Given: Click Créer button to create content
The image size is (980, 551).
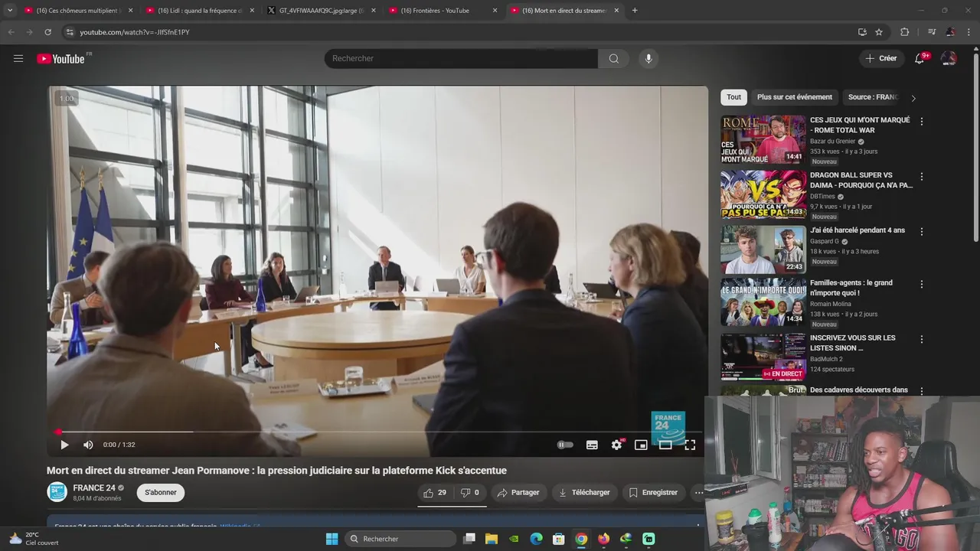Looking at the screenshot, I should click(x=881, y=58).
